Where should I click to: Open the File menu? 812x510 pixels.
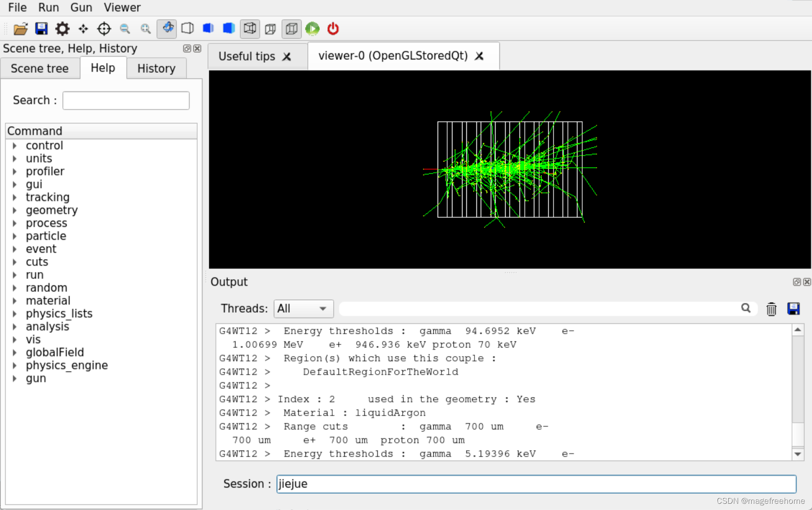point(17,8)
